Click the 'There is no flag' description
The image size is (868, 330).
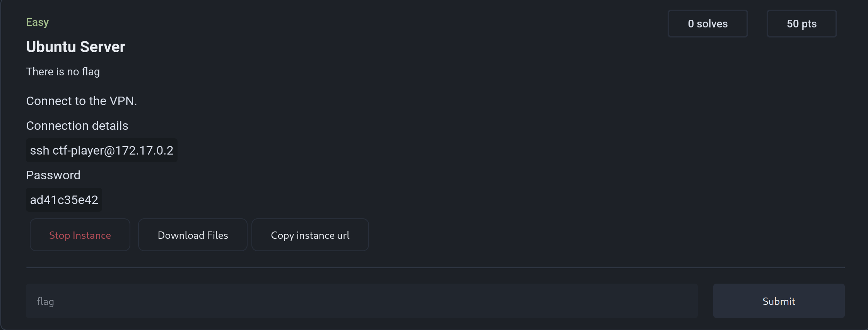point(63,72)
